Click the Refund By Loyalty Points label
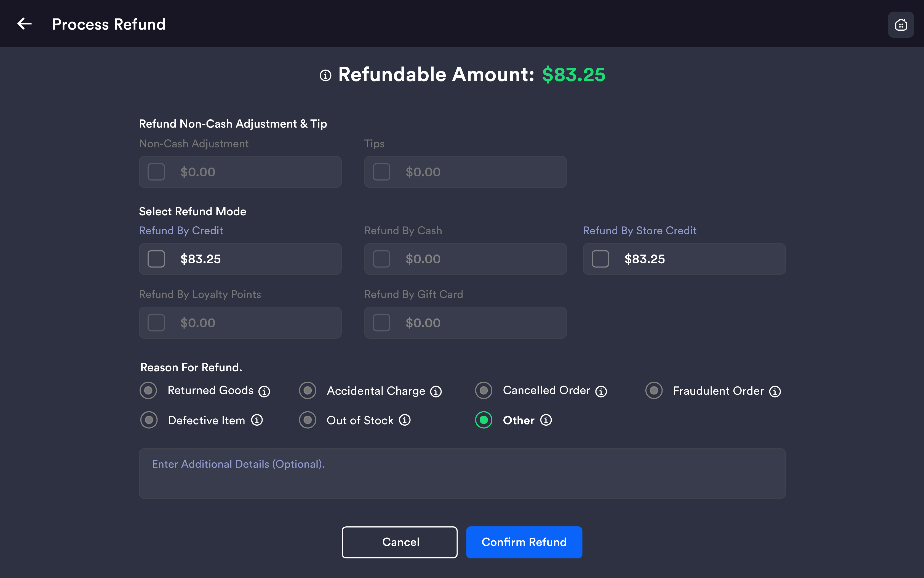Image resolution: width=924 pixels, height=578 pixels. [200, 294]
